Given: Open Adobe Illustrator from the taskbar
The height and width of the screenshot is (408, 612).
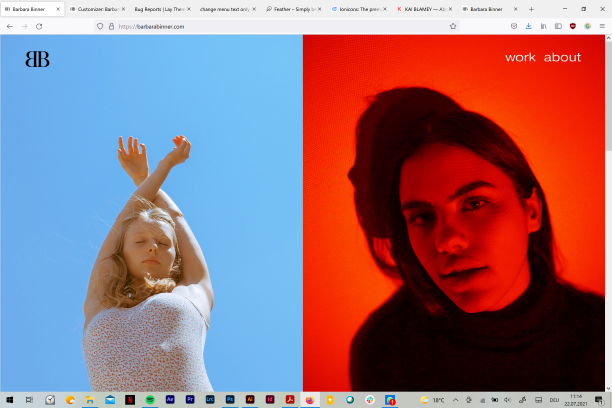Looking at the screenshot, I should point(250,400).
